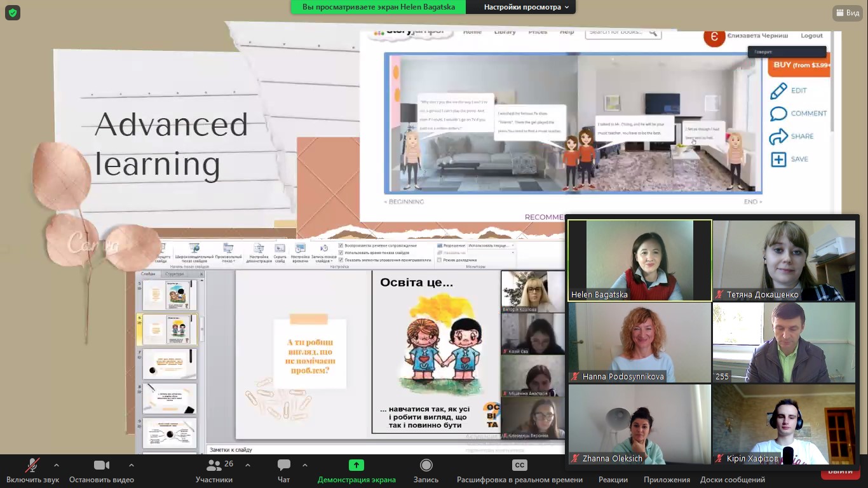Stop video using the camera icon
This screenshot has height=488, width=868.
102,466
